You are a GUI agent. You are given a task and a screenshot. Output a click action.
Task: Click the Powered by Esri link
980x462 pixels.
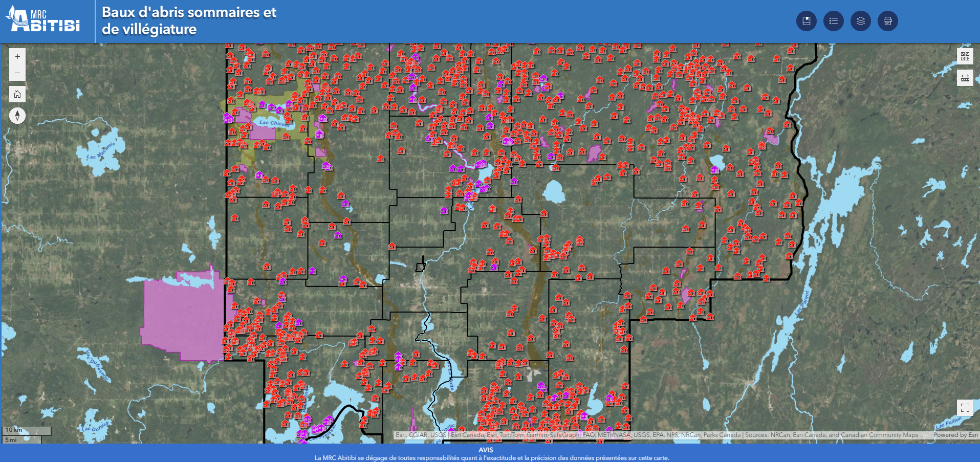pos(955,435)
